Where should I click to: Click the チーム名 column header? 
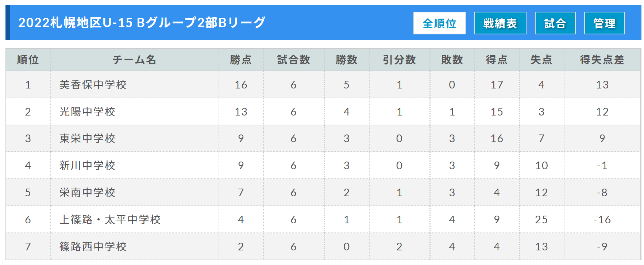[x=134, y=60]
